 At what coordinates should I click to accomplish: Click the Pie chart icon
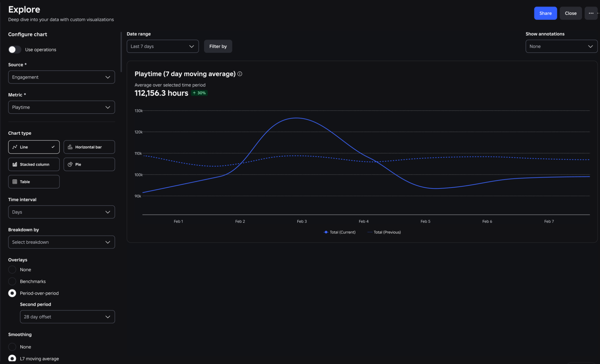tap(70, 164)
